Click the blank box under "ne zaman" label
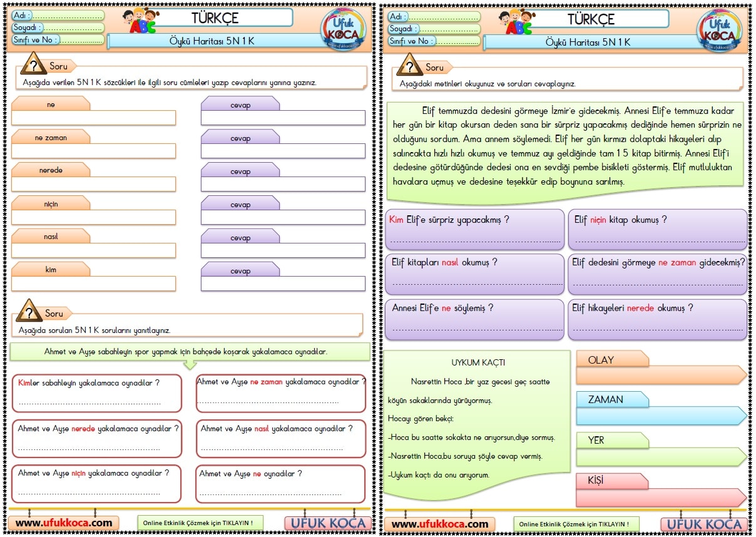This screenshot has height=537, width=756. pos(94,151)
